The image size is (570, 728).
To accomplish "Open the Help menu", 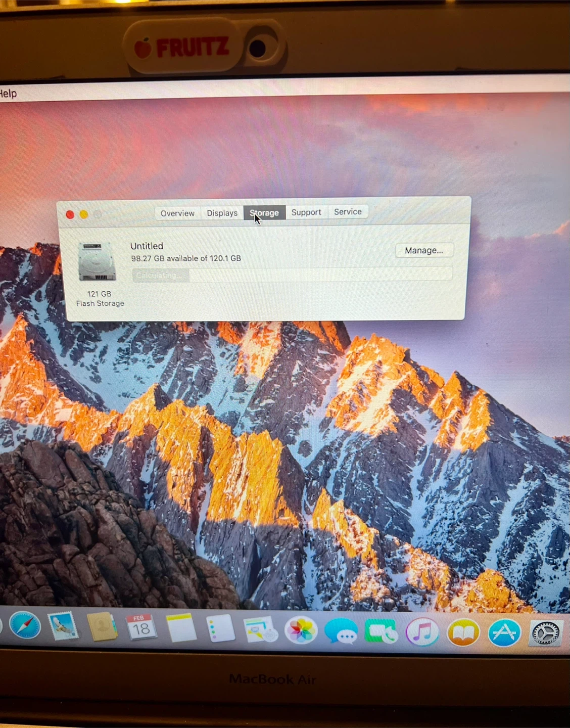I will point(8,94).
